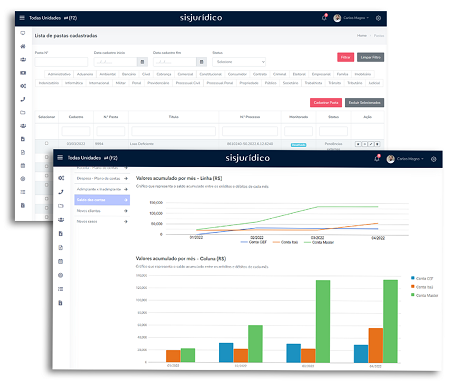This screenshot has height=384, width=450.
Task: Click the N° Processo column filter input
Action: click(250, 131)
